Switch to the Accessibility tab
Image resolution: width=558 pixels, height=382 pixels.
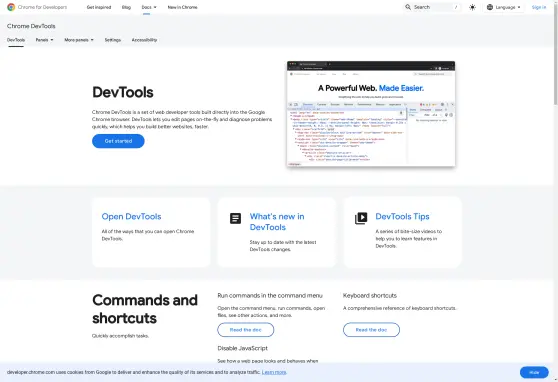144,40
